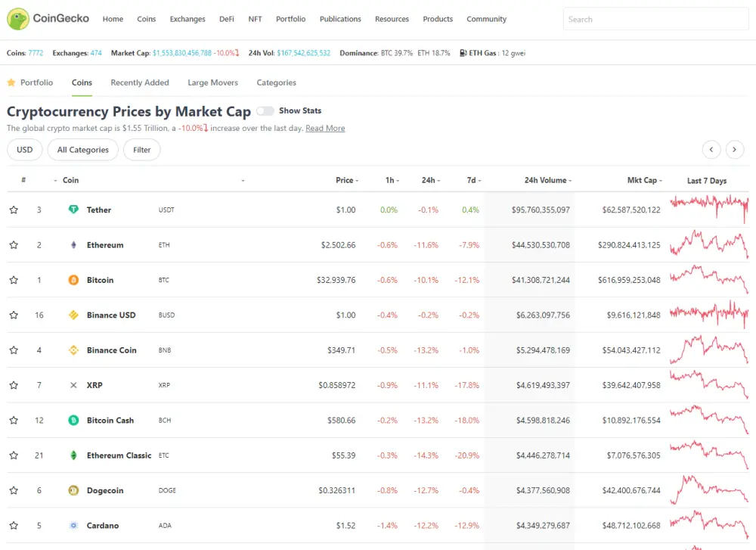Star Bitcoin Cash as favorite
756x550 pixels.
(14, 420)
